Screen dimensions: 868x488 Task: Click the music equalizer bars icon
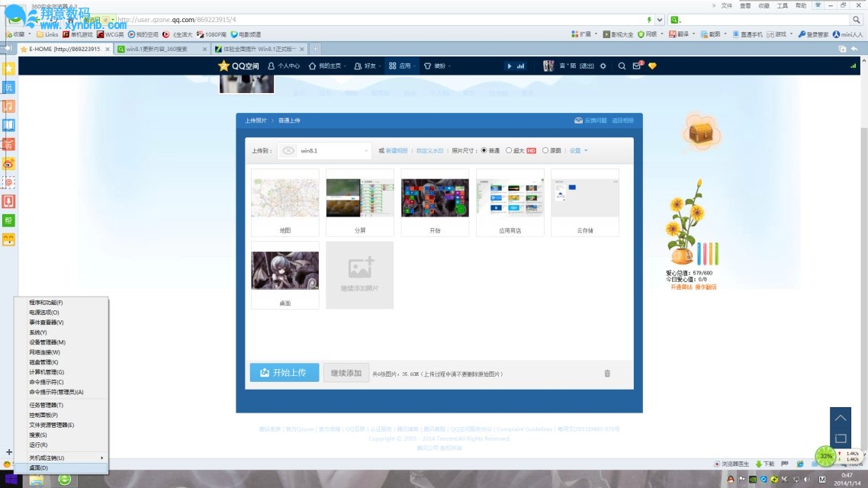coord(520,66)
